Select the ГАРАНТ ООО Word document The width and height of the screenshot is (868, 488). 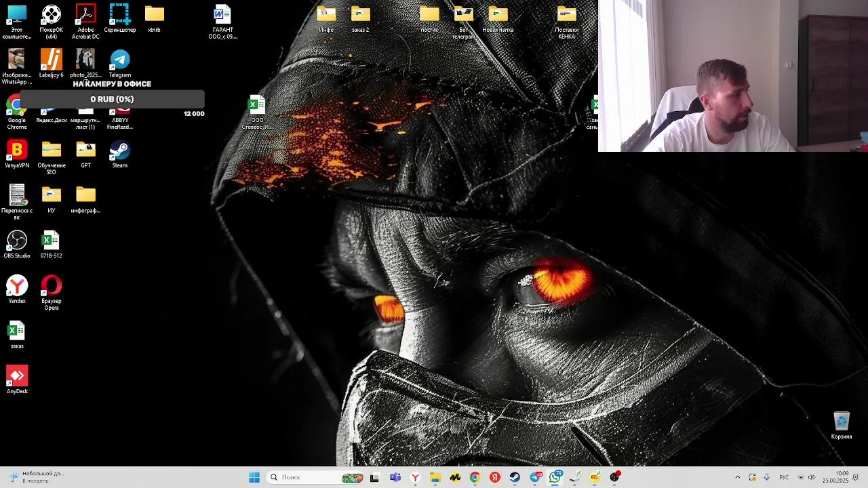[x=222, y=22]
